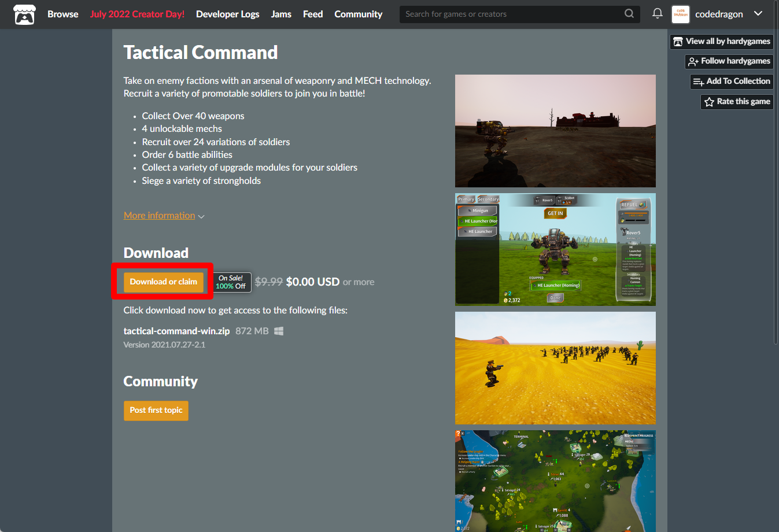Click Post first topic button
This screenshot has height=532, width=779.
coord(156,411)
